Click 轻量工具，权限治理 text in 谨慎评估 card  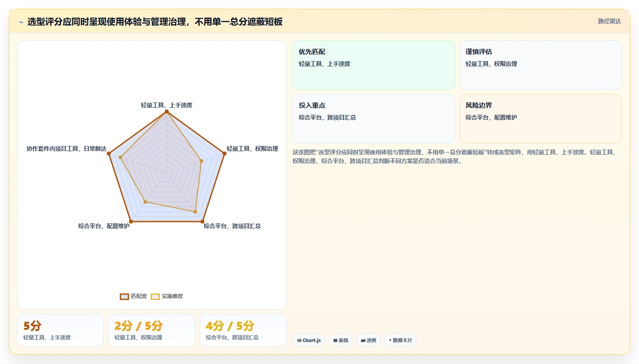(x=491, y=64)
